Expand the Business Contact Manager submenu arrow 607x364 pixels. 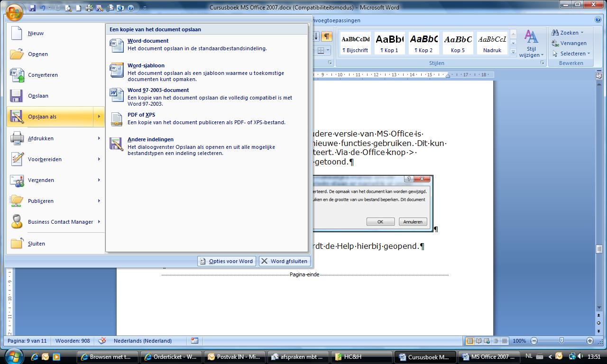pos(99,222)
